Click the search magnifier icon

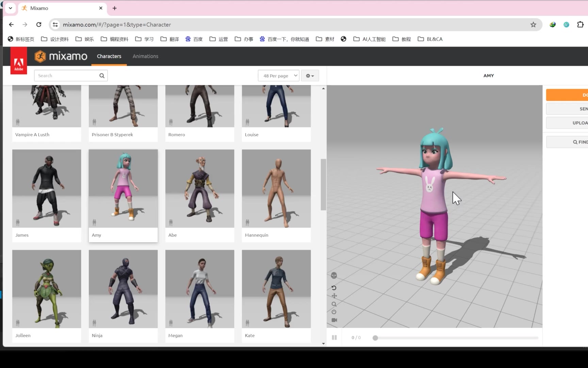102,76
